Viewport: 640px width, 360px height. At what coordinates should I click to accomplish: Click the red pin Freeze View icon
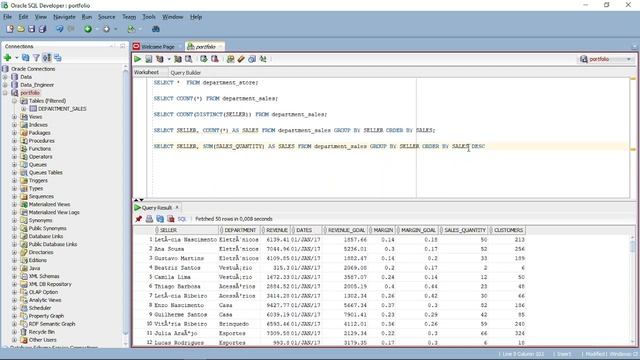coord(139,219)
